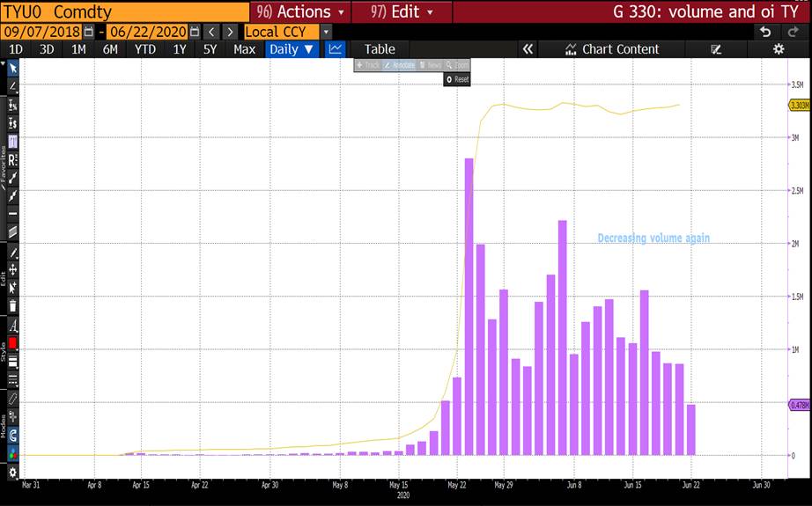The image size is (812, 506).
Task: Step date range forward with right arrow
Action: (x=231, y=32)
